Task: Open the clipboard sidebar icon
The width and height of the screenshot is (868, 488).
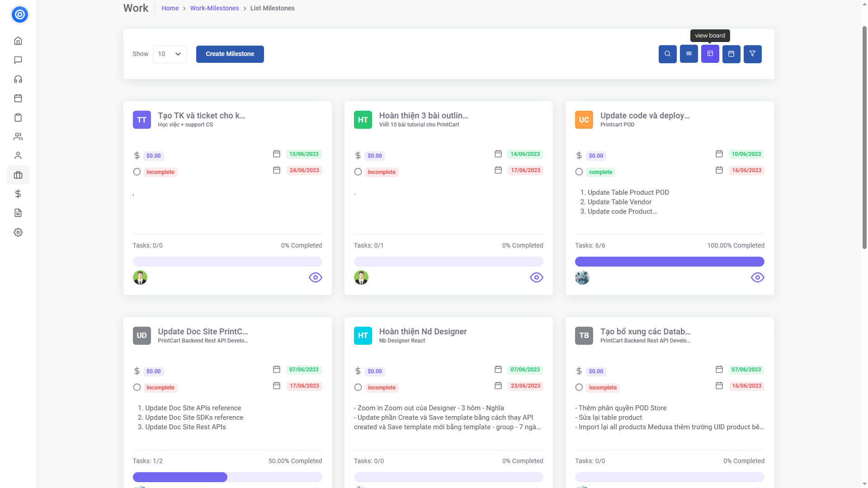Action: pyautogui.click(x=18, y=117)
